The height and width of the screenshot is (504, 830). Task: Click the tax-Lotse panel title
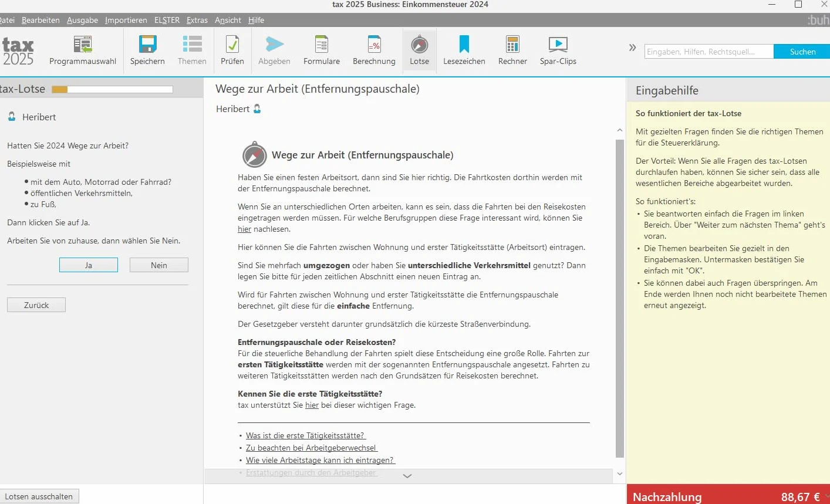[23, 89]
